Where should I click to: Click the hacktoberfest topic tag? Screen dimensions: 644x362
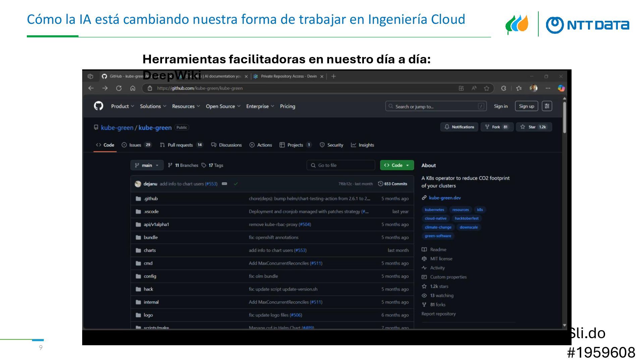[x=467, y=218]
